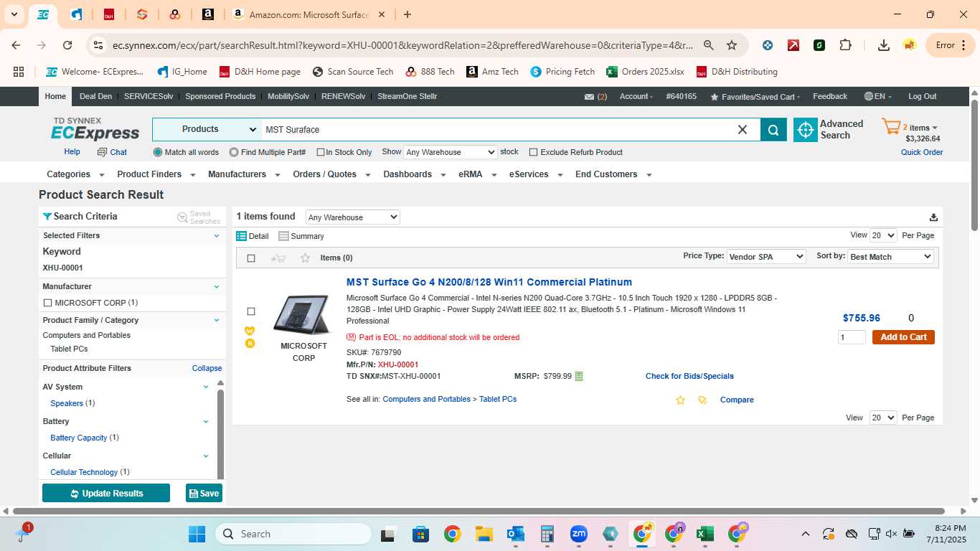The image size is (980, 551).
Task: Click the Chat icon link
Action: pos(112,152)
